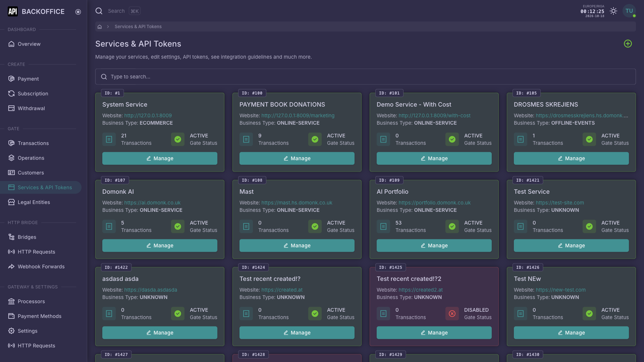The width and height of the screenshot is (644, 362).
Task: Open Webhook Forwards
Action: [41, 266]
